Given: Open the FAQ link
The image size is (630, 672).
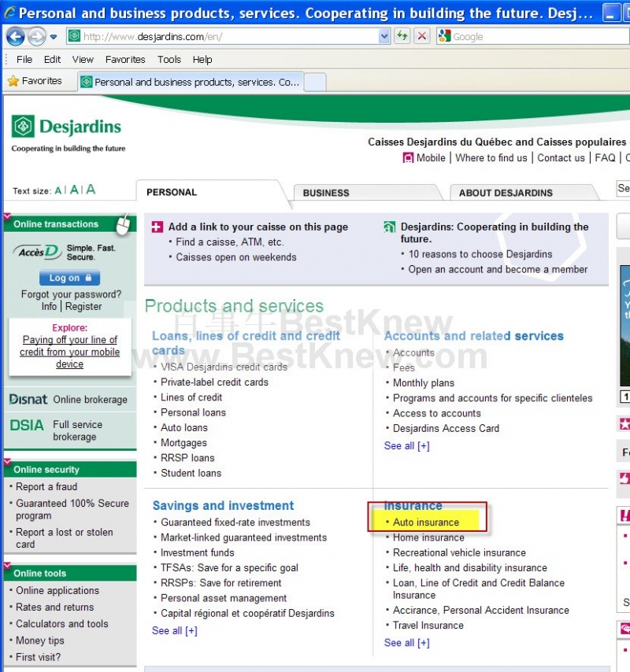Looking at the screenshot, I should [605, 158].
